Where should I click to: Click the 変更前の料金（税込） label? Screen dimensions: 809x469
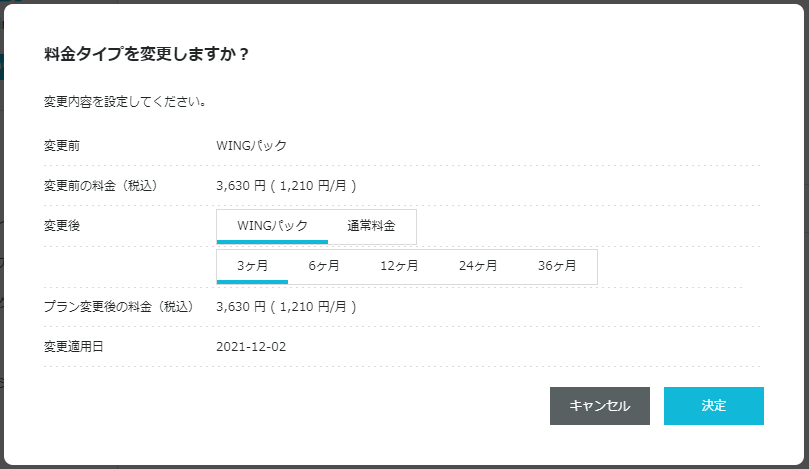pyautogui.click(x=101, y=186)
